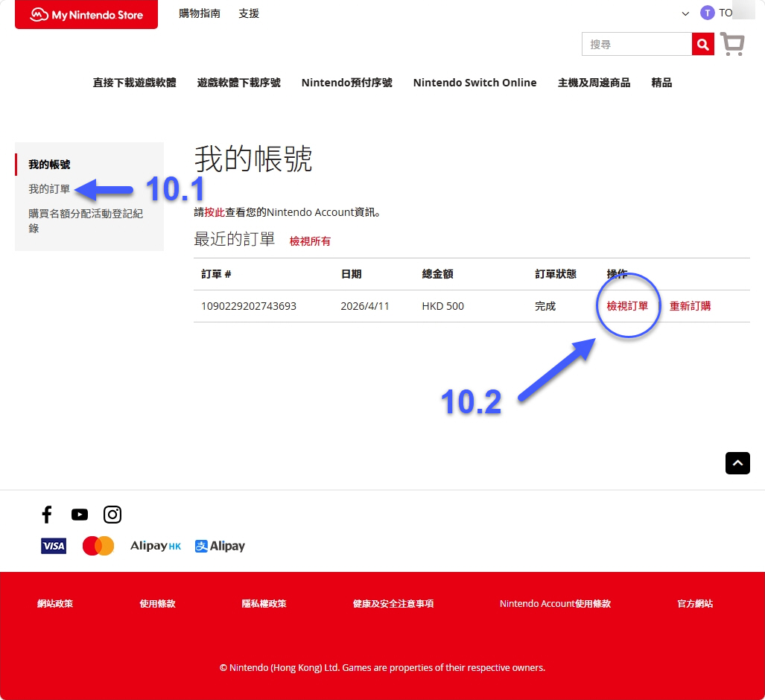
Task: Click the Instagram icon in the footer
Action: pyautogui.click(x=112, y=515)
